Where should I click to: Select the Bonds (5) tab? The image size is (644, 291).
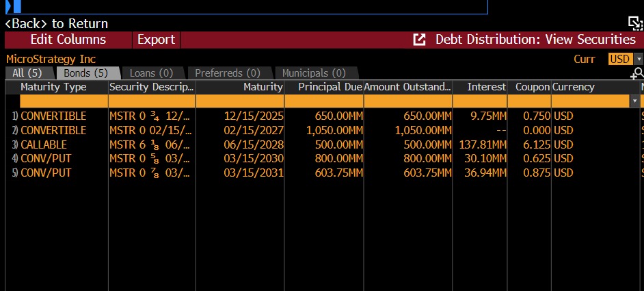[x=86, y=73]
